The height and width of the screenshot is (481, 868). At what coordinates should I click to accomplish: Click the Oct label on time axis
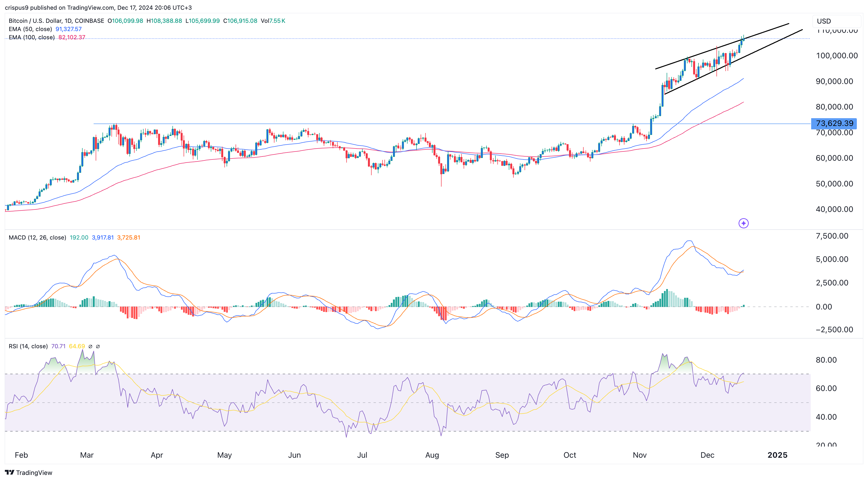point(570,455)
